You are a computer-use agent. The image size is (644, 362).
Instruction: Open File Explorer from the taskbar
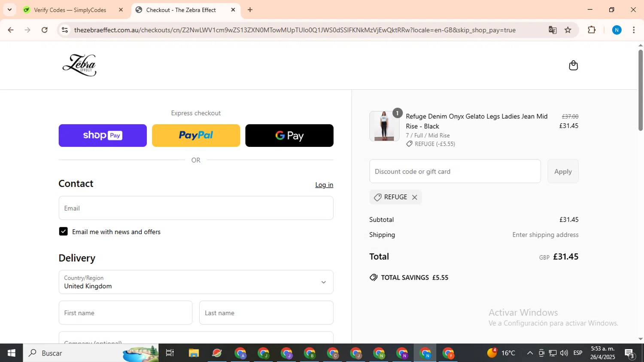194,353
